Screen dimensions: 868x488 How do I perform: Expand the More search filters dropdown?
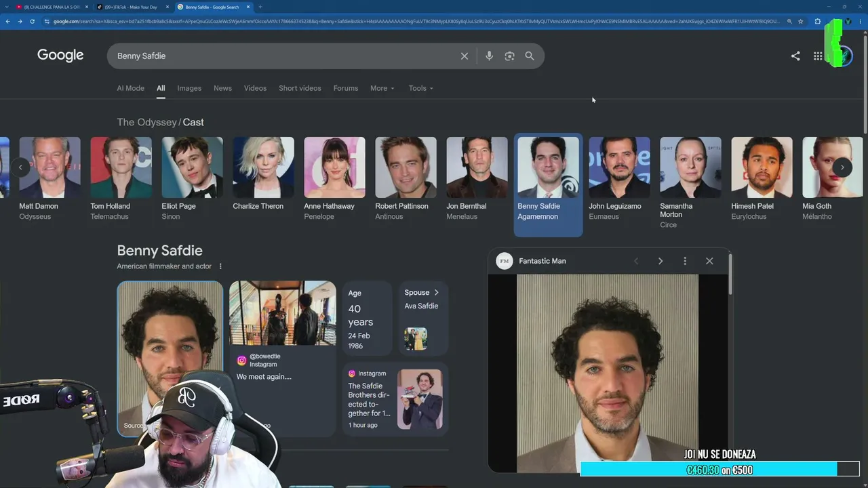pos(382,88)
